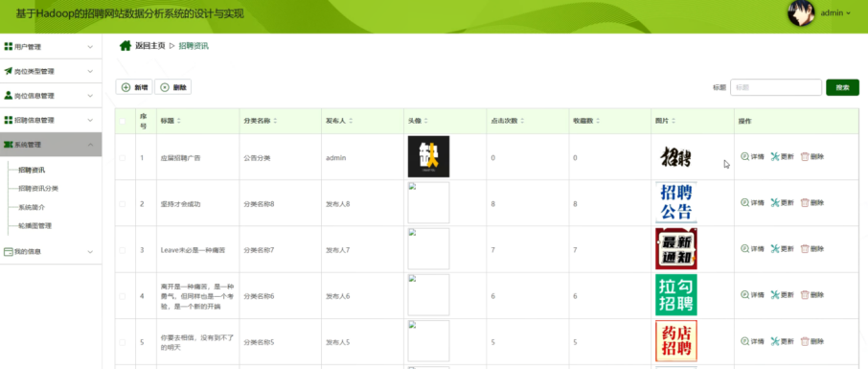The image size is (868, 369).
Task: Open 详情 for row 发布人5
Action: (752, 341)
